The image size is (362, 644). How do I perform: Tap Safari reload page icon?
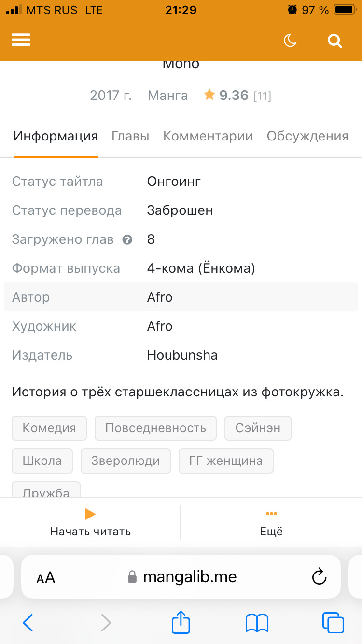point(319,576)
